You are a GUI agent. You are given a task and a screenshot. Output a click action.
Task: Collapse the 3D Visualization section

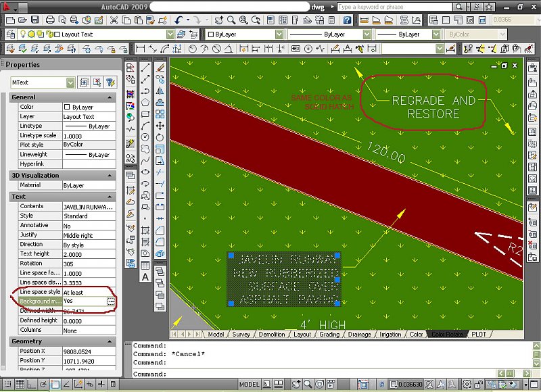tap(110, 176)
